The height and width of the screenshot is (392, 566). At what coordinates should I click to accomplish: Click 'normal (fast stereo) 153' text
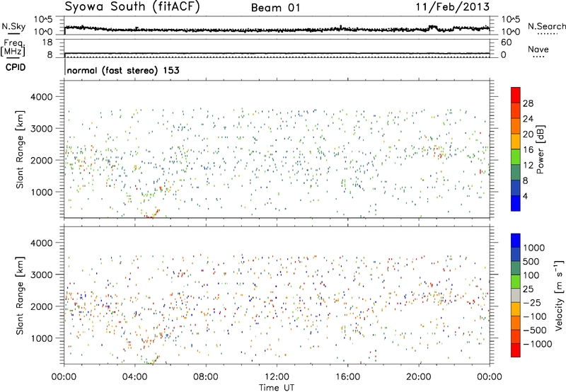click(123, 70)
